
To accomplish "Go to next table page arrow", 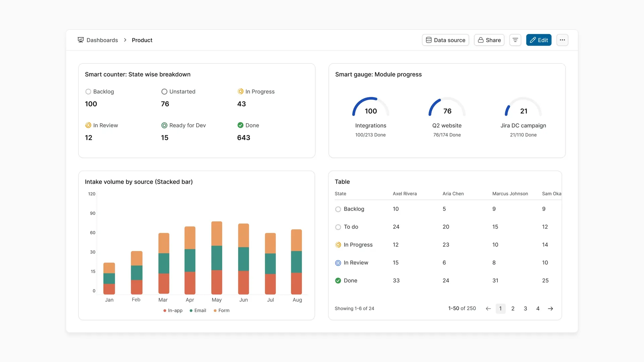I will (x=550, y=309).
